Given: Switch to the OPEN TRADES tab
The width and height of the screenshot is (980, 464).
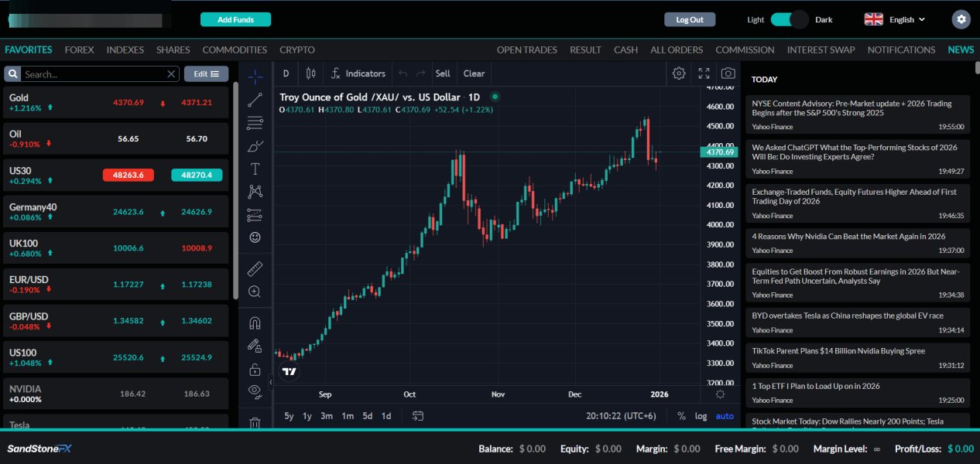Looking at the screenshot, I should click(x=526, y=49).
